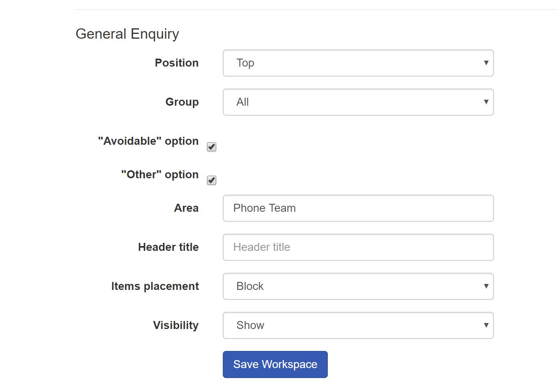Click the empty Header title input field
The height and width of the screenshot is (392, 557).
[x=357, y=247]
